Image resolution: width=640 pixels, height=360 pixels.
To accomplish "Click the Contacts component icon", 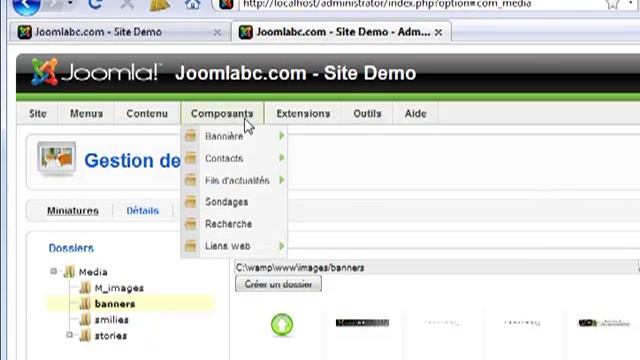I will [x=191, y=158].
